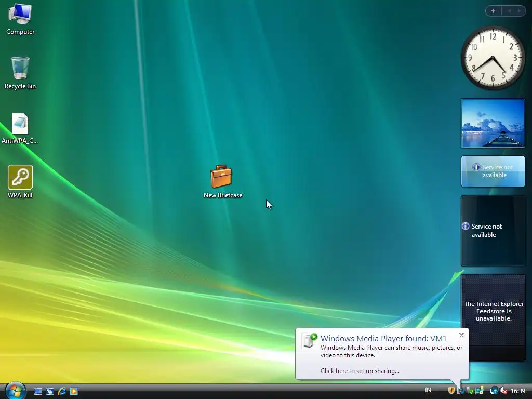The width and height of the screenshot is (532, 399).
Task: Close the Windows Media Player notification balloon
Action: (461, 335)
